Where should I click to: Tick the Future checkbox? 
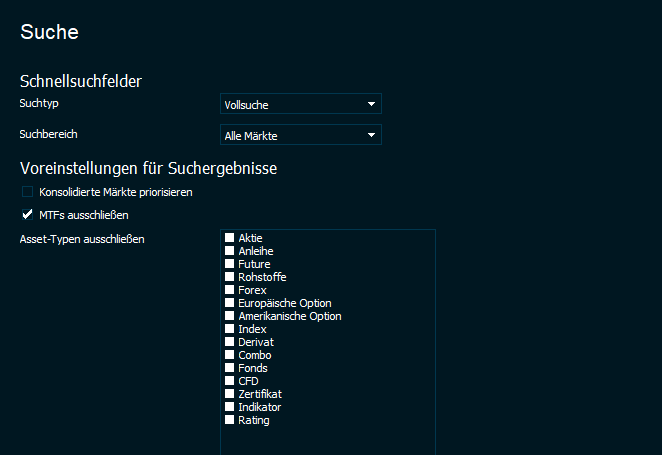230,264
